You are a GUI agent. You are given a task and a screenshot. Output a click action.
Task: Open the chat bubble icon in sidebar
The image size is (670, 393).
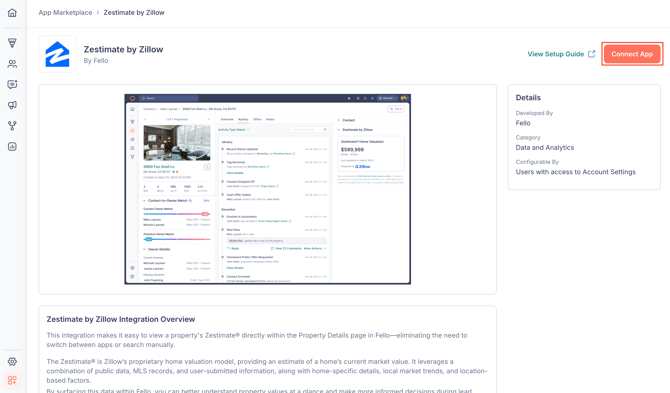[x=12, y=84]
